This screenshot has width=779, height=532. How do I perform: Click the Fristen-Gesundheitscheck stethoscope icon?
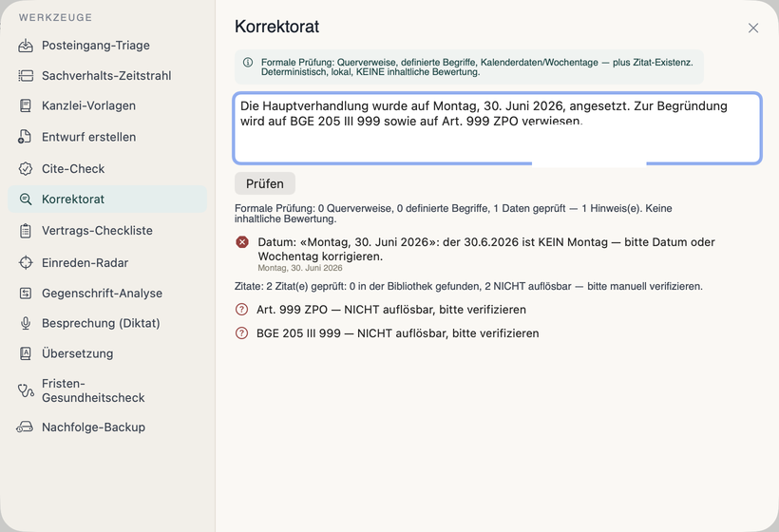[x=26, y=391]
